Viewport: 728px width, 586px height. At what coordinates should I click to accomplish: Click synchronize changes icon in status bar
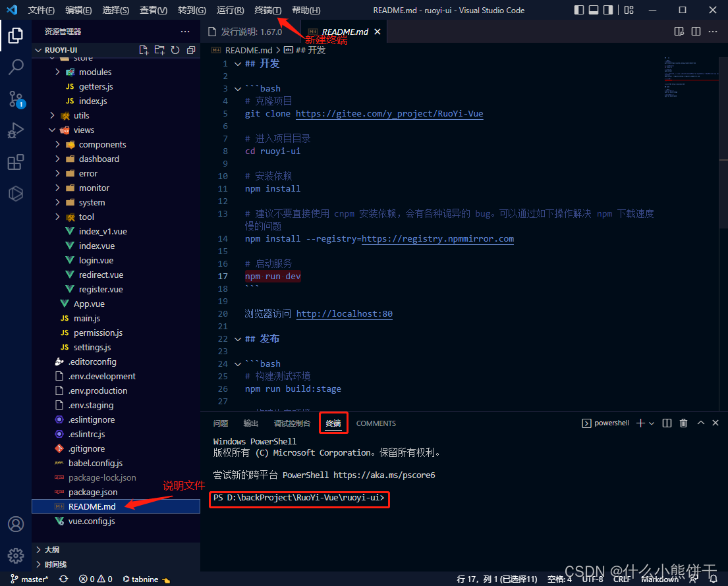(64, 579)
